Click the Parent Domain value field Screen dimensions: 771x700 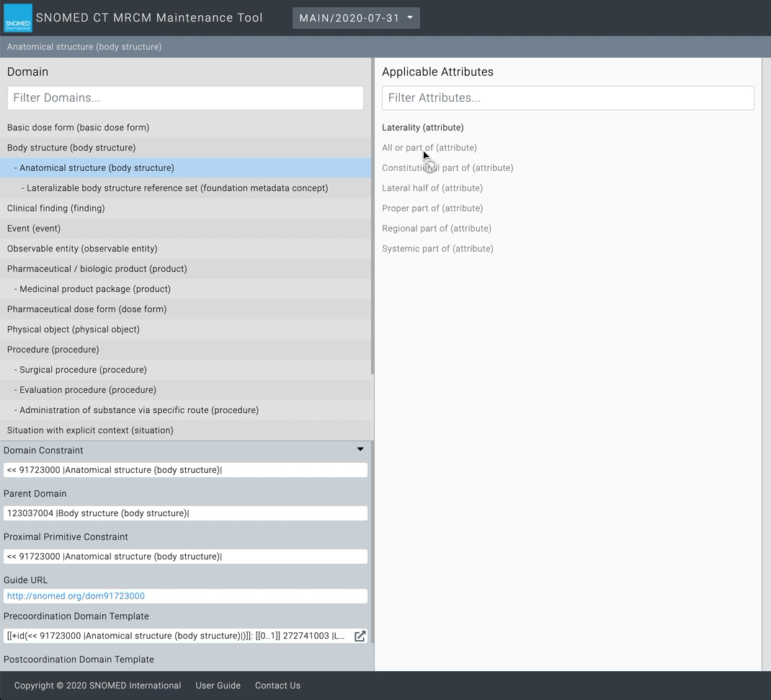(185, 513)
